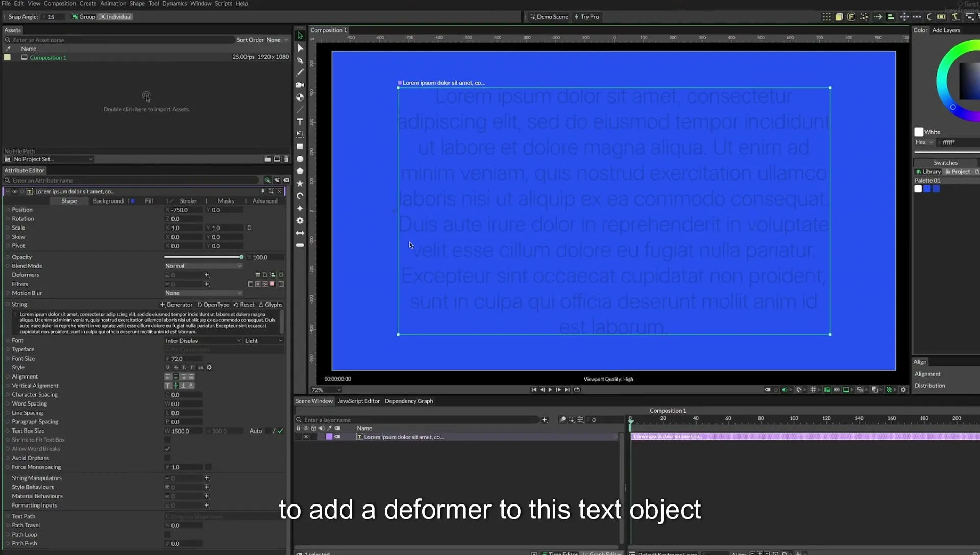Open text style settings gear
Screen dimensions: 980x555
[x=209, y=368]
